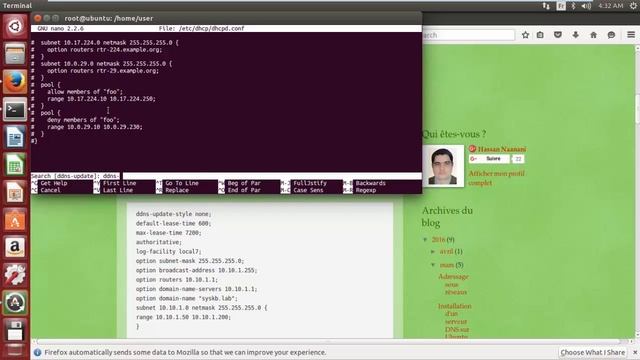The height and width of the screenshot is (360, 640).
Task: Click Backwards in nano shortcuts
Action: [370, 183]
